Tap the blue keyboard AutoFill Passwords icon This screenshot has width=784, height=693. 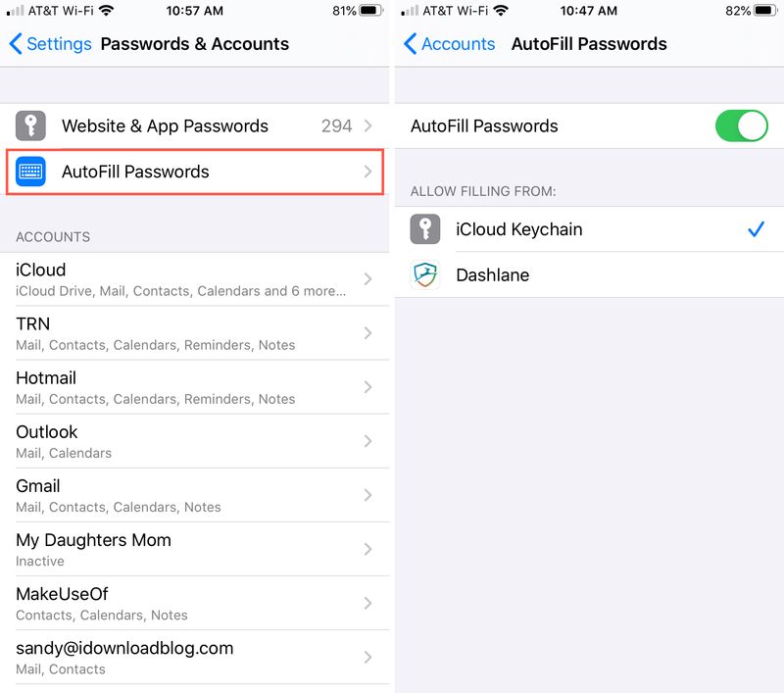click(x=30, y=172)
